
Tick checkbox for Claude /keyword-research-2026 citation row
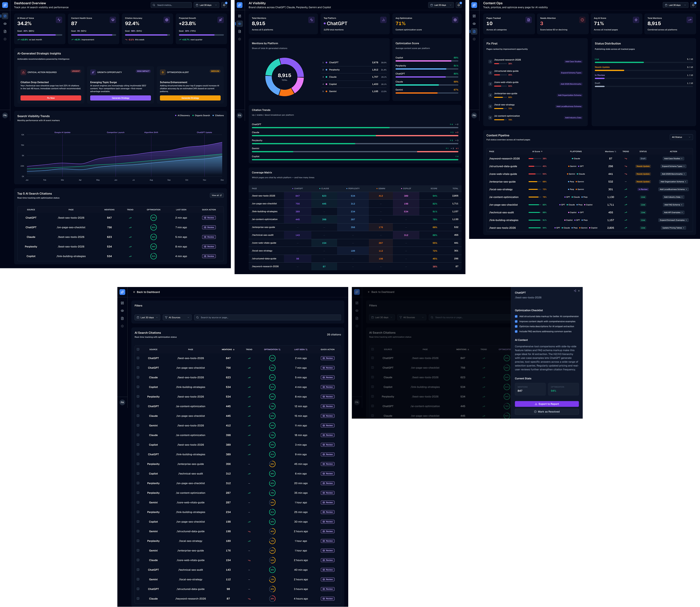coord(138,599)
